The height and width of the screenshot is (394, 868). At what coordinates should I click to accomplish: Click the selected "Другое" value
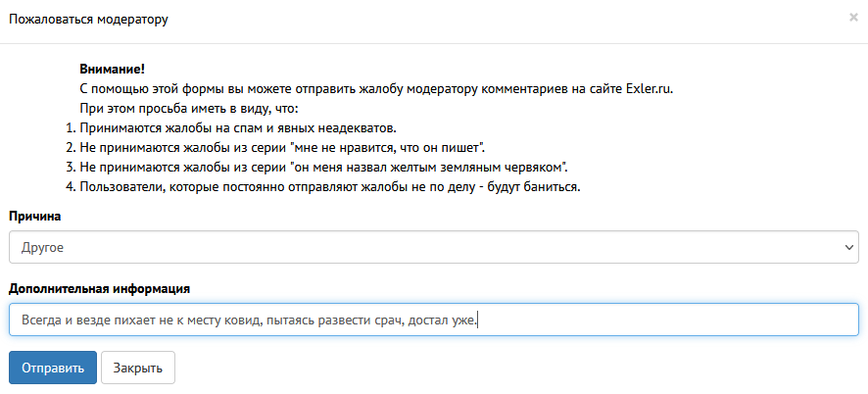[x=43, y=248]
